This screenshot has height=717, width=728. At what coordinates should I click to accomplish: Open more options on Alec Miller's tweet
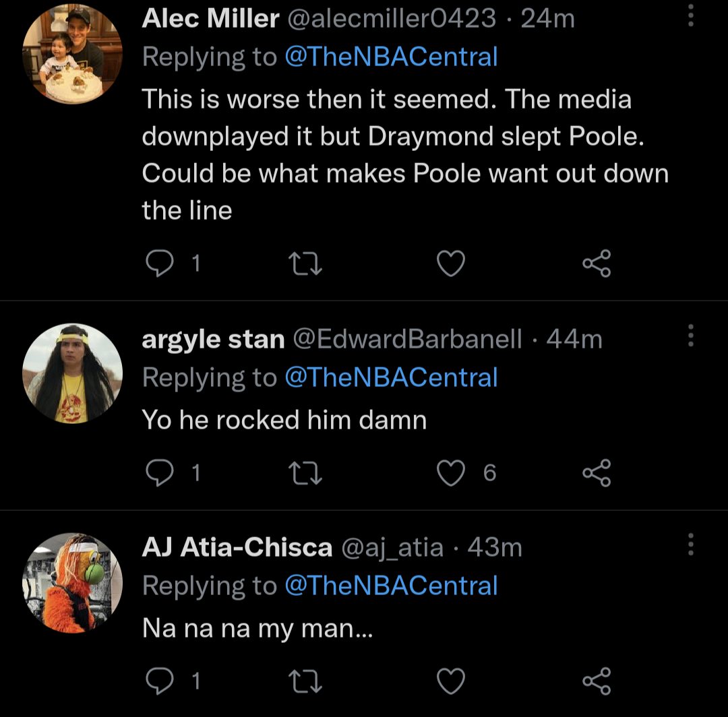[690, 13]
